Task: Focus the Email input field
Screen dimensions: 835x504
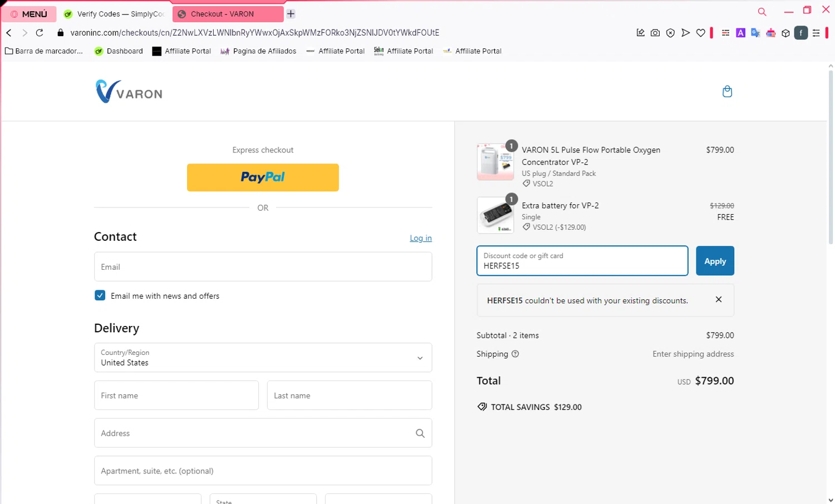Action: pyautogui.click(x=263, y=266)
